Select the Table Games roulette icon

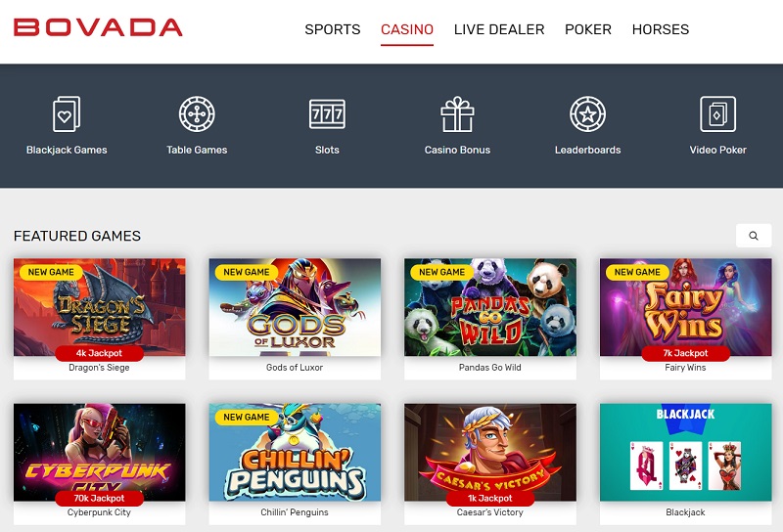pyautogui.click(x=197, y=114)
